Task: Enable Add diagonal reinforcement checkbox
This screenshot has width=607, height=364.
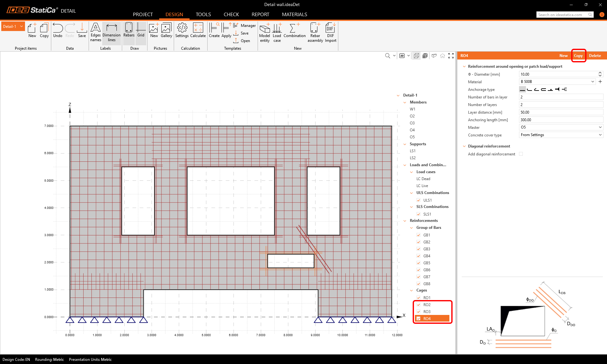Action: click(x=521, y=154)
